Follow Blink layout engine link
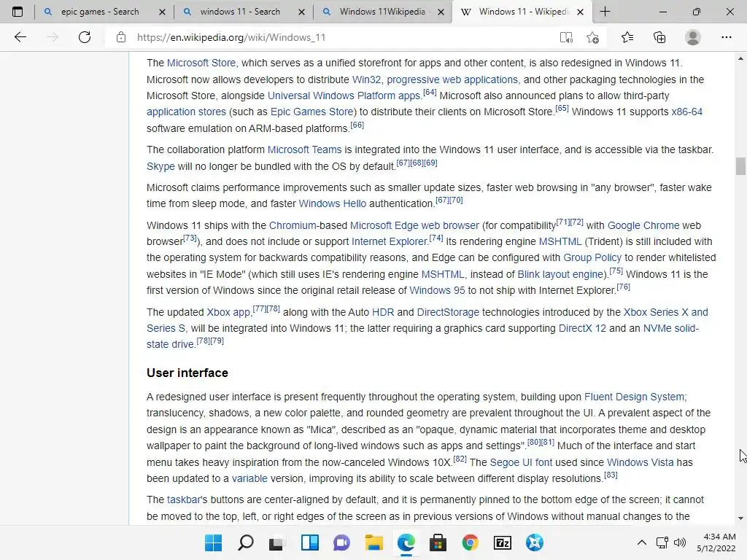 pyautogui.click(x=560, y=274)
